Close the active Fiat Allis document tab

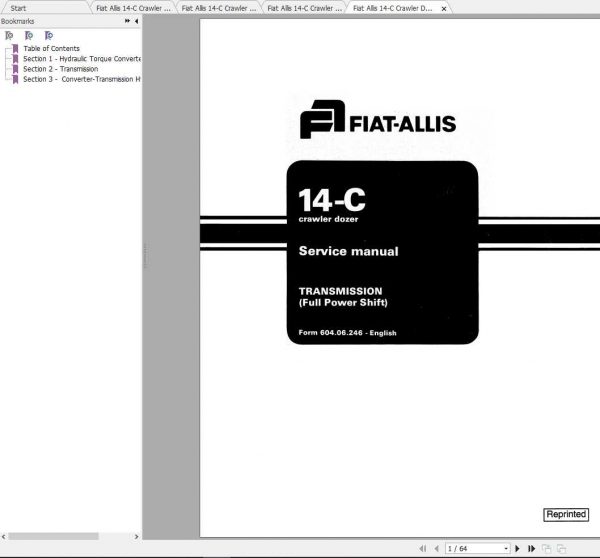444,8
